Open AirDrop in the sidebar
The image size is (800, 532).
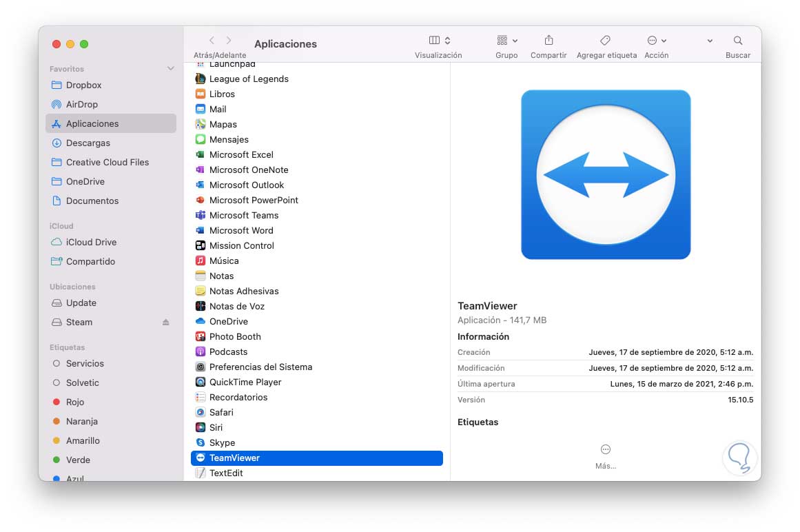click(111, 105)
